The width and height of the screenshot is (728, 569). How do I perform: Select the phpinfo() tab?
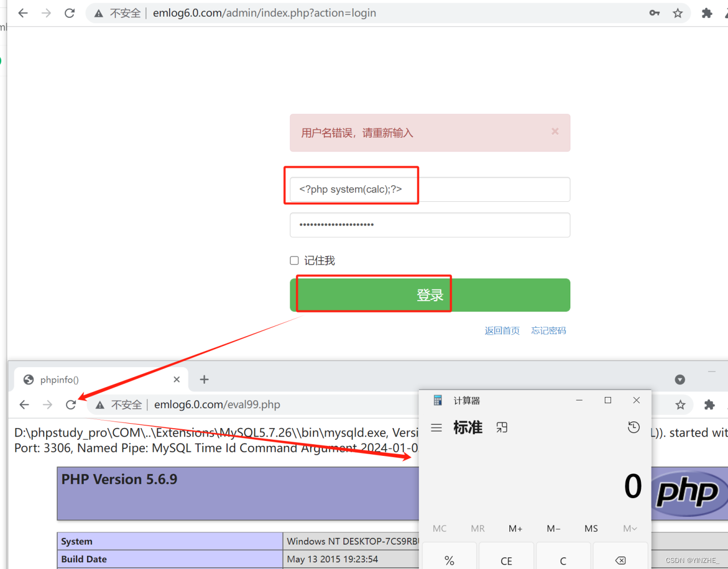point(101,379)
